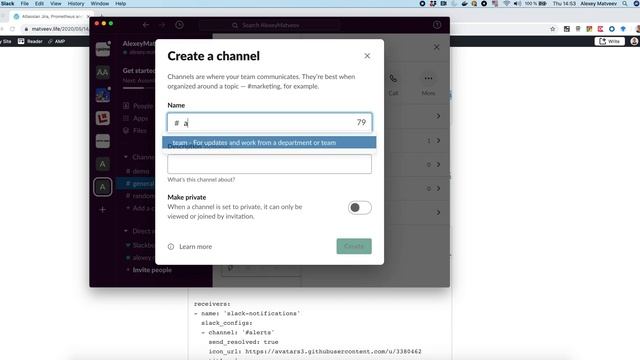Viewport: 640px width, 360px height.
Task: Open the Slack menu in menu bar
Action: tap(7, 4)
